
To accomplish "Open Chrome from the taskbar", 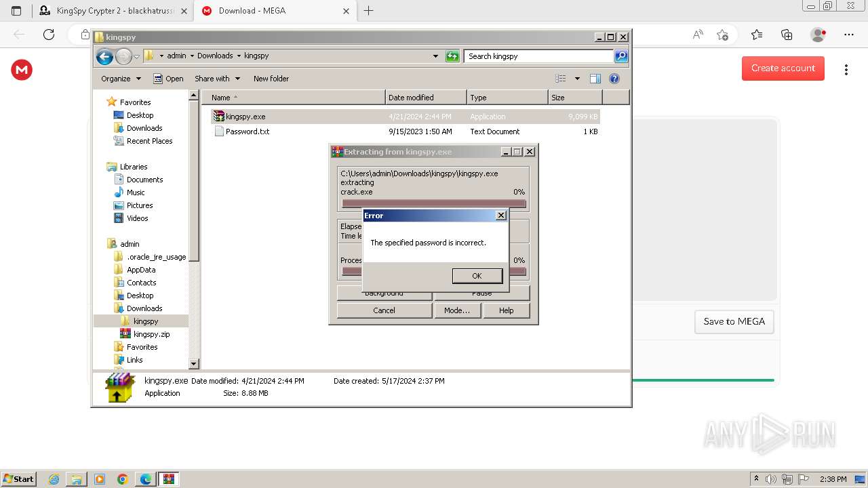I will point(123,479).
